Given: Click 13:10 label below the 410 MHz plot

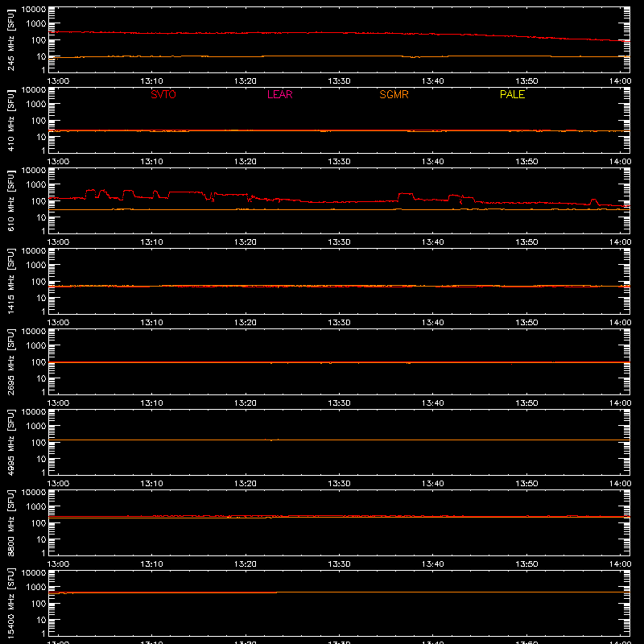Looking at the screenshot, I should click(x=151, y=162).
